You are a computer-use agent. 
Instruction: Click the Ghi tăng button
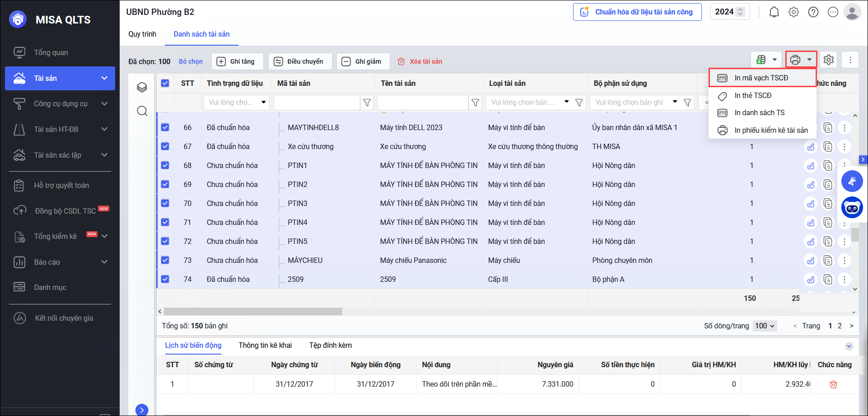pyautogui.click(x=238, y=61)
